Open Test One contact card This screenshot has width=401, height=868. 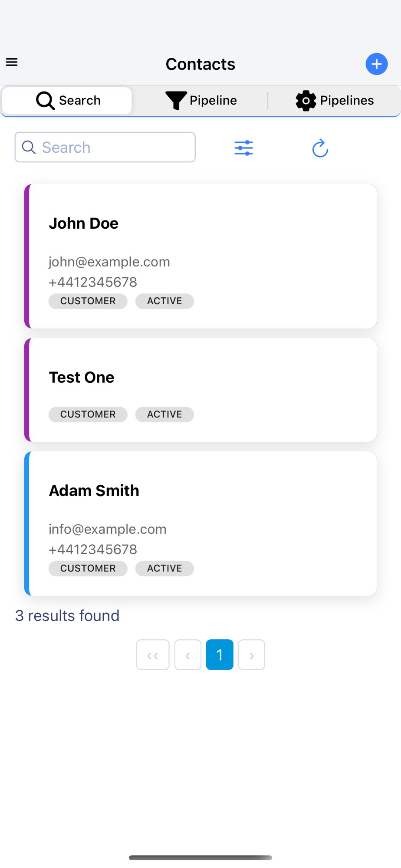pyautogui.click(x=200, y=390)
